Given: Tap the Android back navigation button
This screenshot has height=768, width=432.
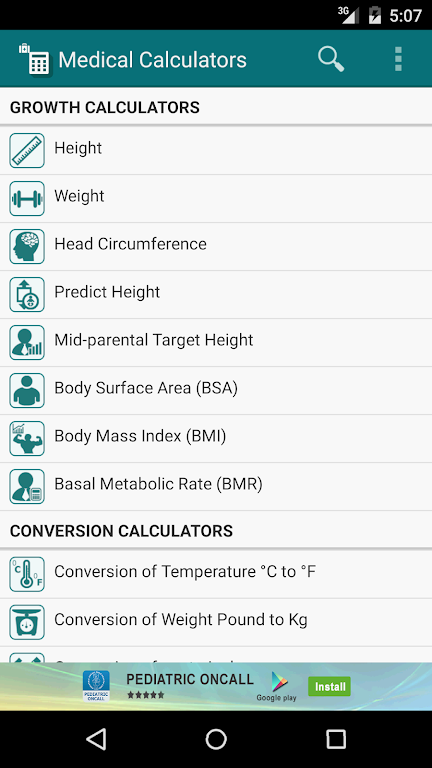Looking at the screenshot, I should click(96, 739).
